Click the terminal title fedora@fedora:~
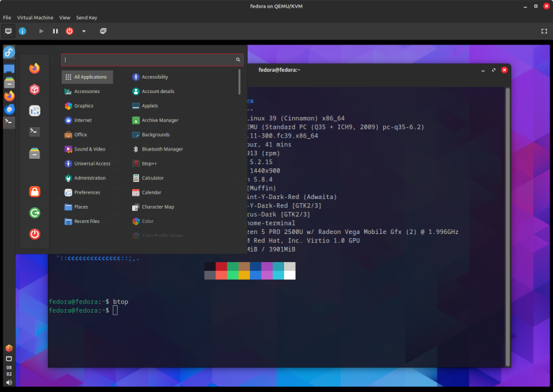The image size is (553, 392). pos(279,70)
